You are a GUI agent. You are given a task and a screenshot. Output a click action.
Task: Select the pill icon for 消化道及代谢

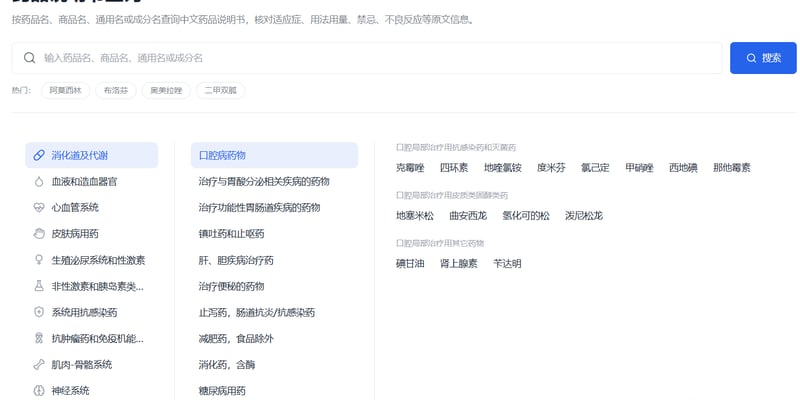[x=39, y=156]
